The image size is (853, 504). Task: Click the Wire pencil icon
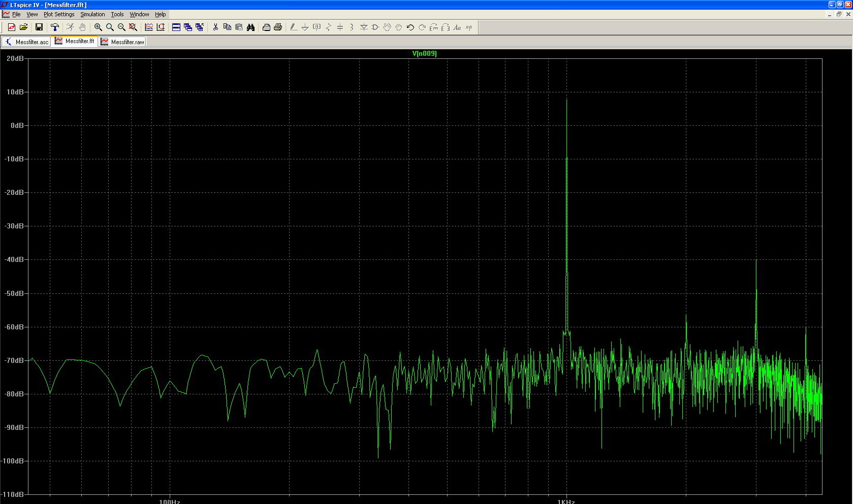click(294, 27)
